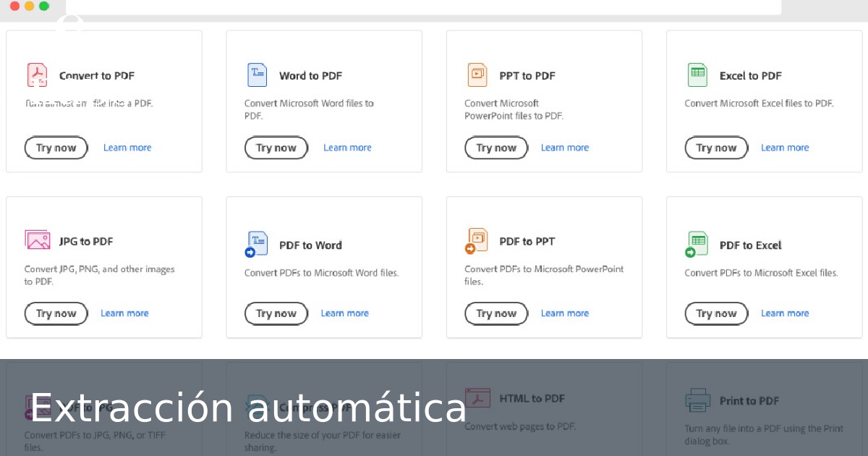Select the "Word to PDF" heading
This screenshot has height=456, width=868.
(x=311, y=75)
